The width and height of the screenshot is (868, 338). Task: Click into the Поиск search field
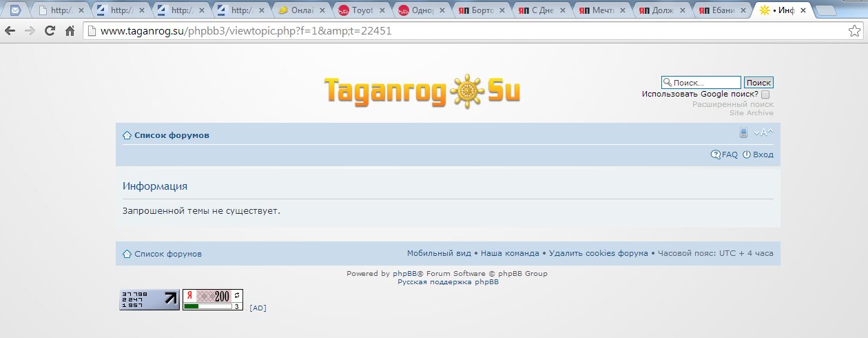[701, 82]
